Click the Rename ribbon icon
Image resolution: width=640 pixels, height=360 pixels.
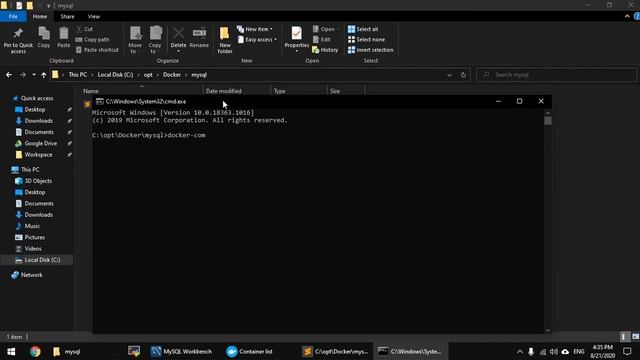point(199,38)
